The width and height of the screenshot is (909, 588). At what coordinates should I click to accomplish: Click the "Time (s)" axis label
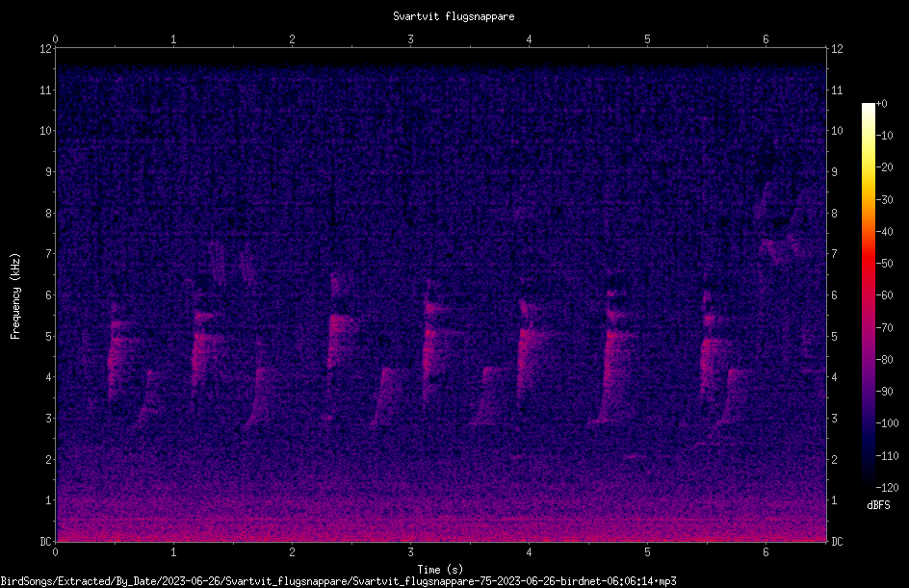tap(440, 570)
